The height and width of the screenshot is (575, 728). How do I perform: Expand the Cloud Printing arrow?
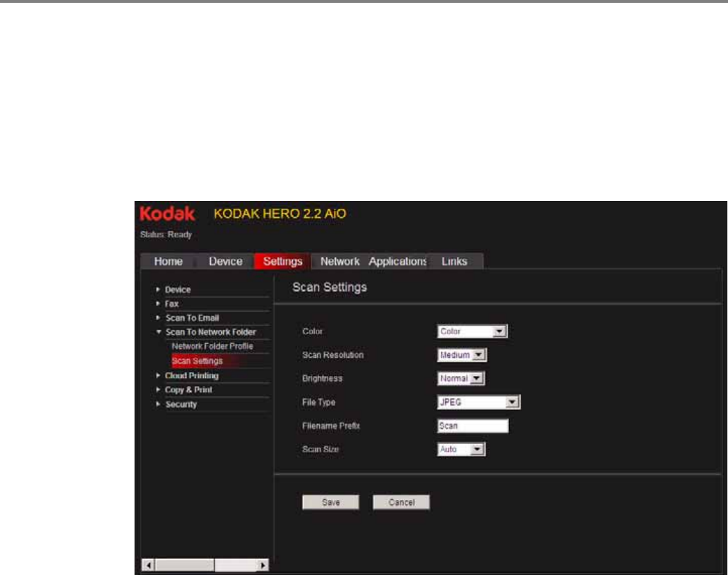(158, 375)
